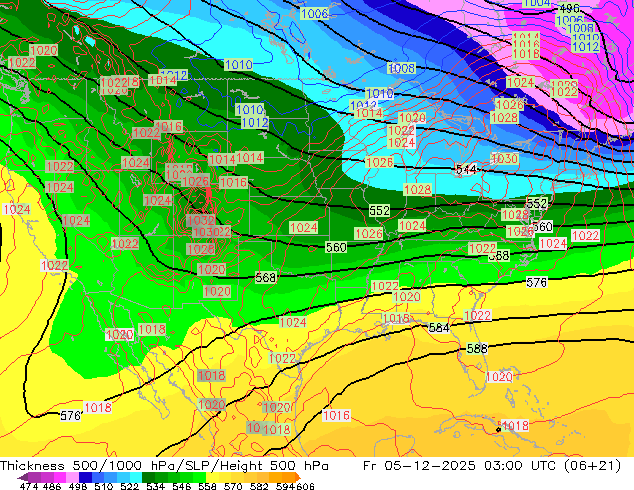The height and width of the screenshot is (490, 634).
Task: Click the black dot marker beside the 1018 label
Action: (498, 429)
